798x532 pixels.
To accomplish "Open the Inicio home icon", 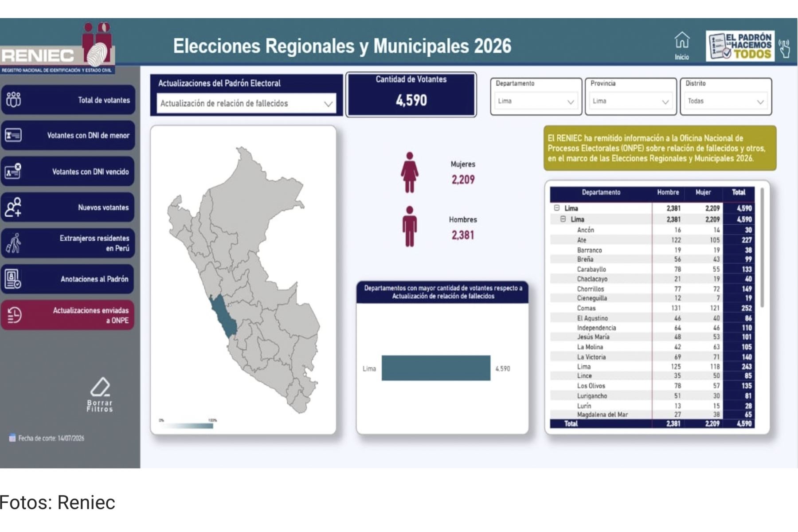I will (682, 40).
